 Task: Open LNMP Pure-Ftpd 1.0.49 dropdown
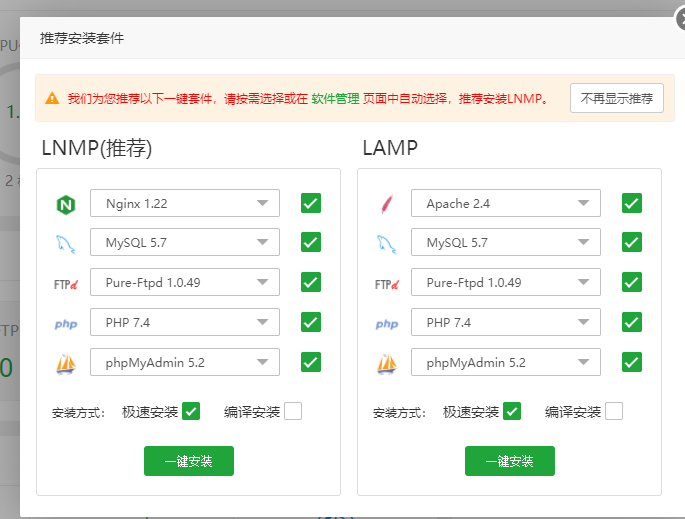[185, 282]
